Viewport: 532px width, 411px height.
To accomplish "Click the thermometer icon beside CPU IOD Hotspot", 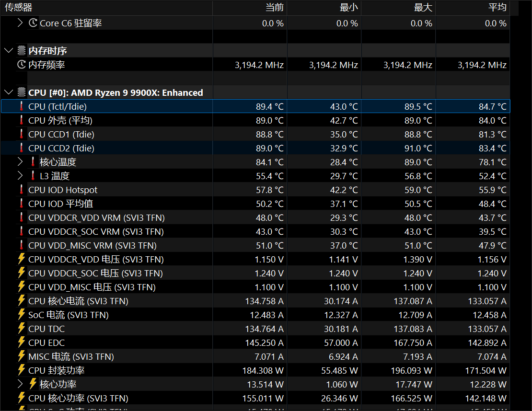I will (22, 190).
